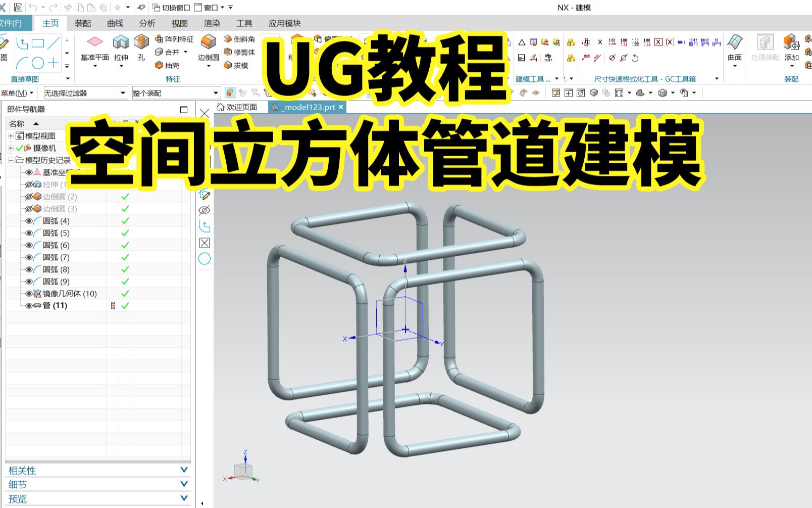Hide 管 (11) via its eye icon

29,306
